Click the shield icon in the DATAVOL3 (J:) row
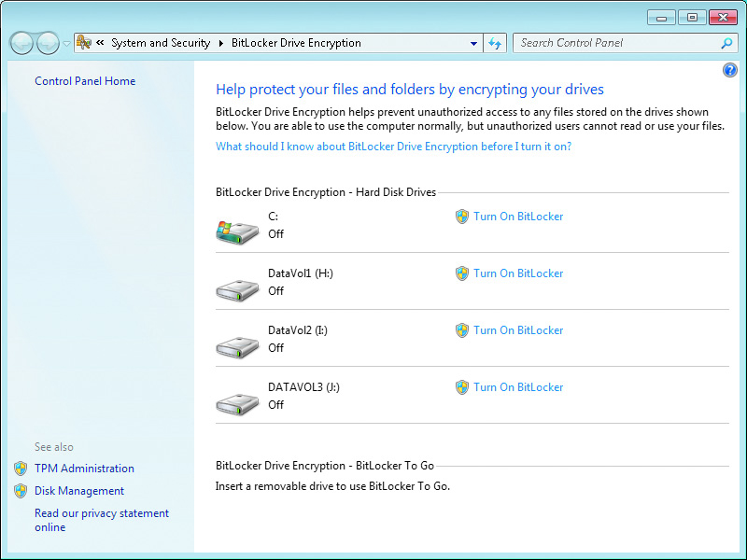Viewport: 747px width, 560px height. 461,387
